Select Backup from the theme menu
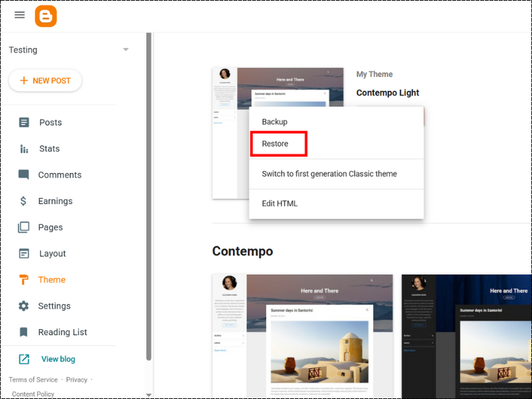Image resolution: width=532 pixels, height=399 pixels. pos(275,122)
